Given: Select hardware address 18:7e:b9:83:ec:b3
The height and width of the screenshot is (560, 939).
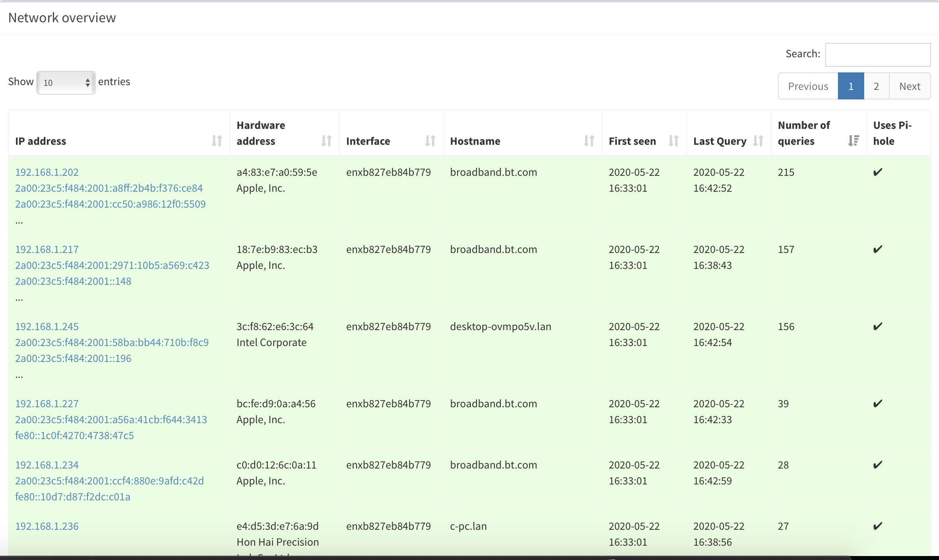Looking at the screenshot, I should pyautogui.click(x=277, y=249).
